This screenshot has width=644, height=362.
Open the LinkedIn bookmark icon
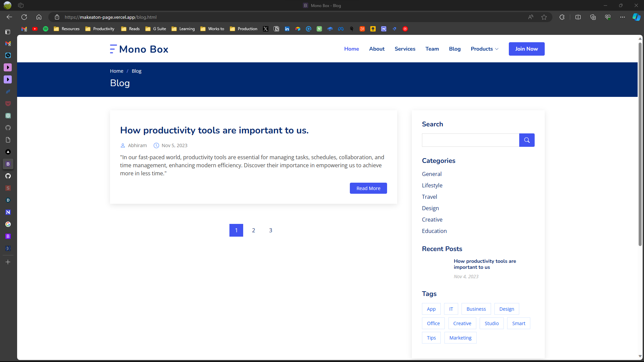287,29
